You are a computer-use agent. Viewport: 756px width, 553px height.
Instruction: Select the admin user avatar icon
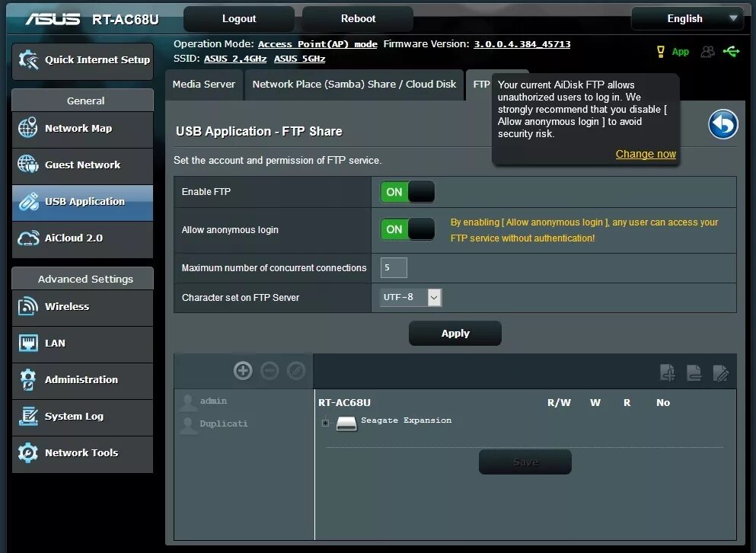pyautogui.click(x=188, y=402)
